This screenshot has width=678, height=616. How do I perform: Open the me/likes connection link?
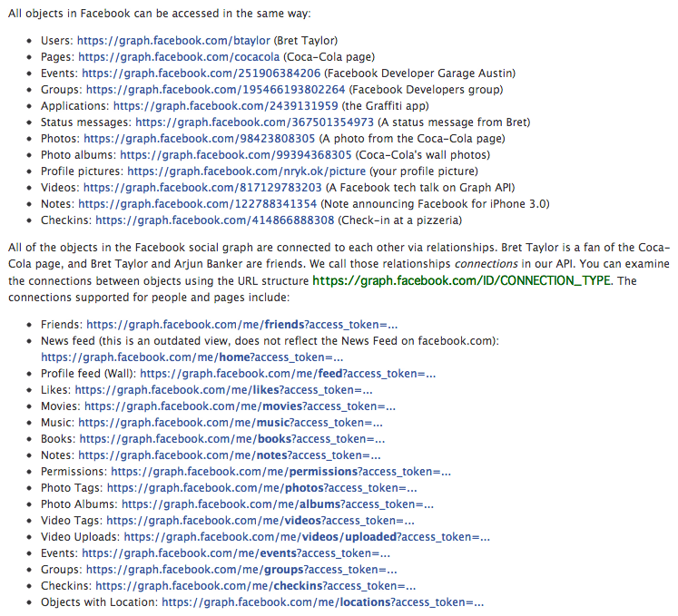click(x=223, y=390)
